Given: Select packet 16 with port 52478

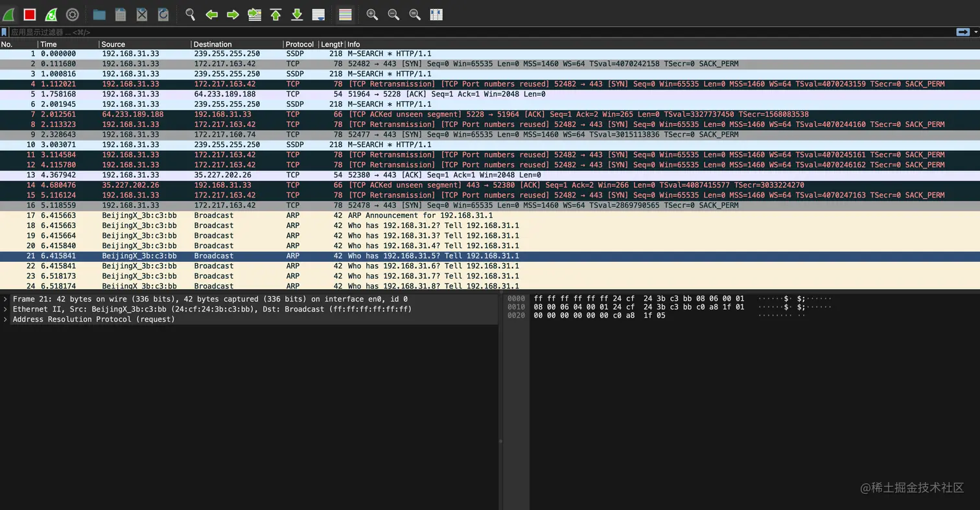Looking at the screenshot, I should pyautogui.click(x=490, y=205).
